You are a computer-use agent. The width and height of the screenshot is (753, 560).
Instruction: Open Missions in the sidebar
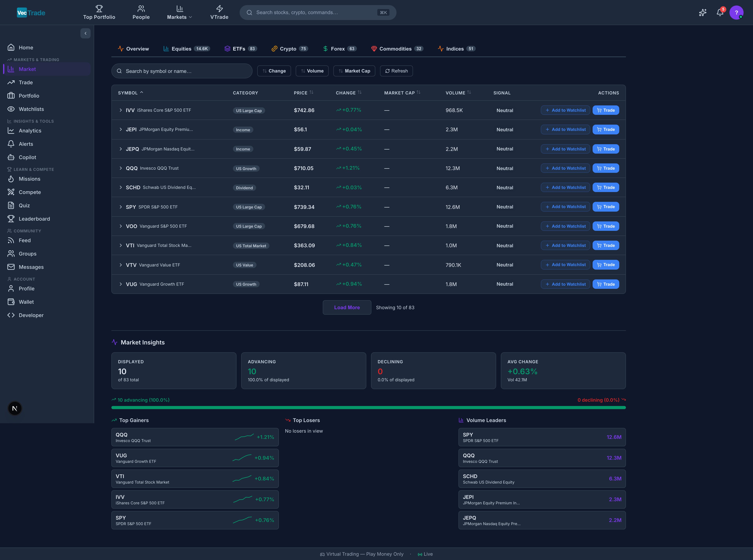47,179
